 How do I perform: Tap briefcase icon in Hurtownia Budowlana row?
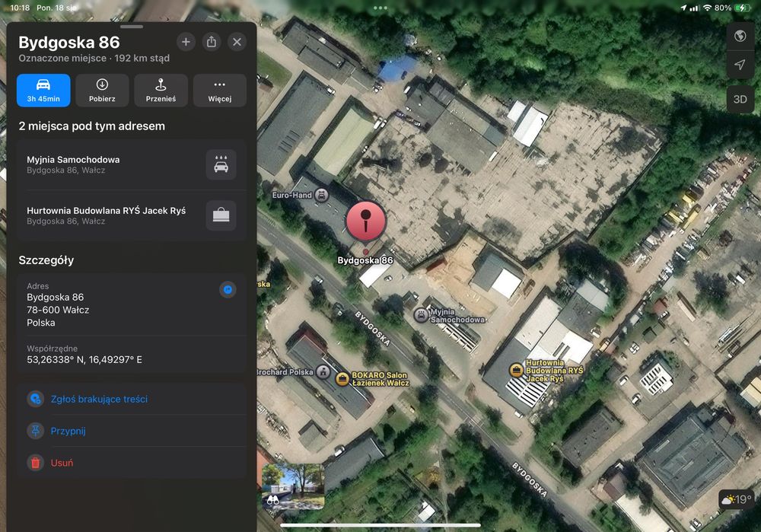[x=221, y=215]
